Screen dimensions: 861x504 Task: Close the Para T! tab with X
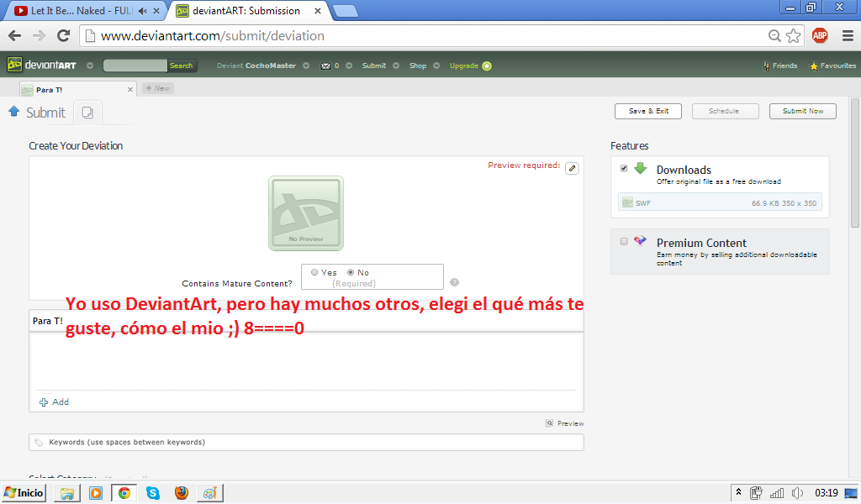point(130,89)
